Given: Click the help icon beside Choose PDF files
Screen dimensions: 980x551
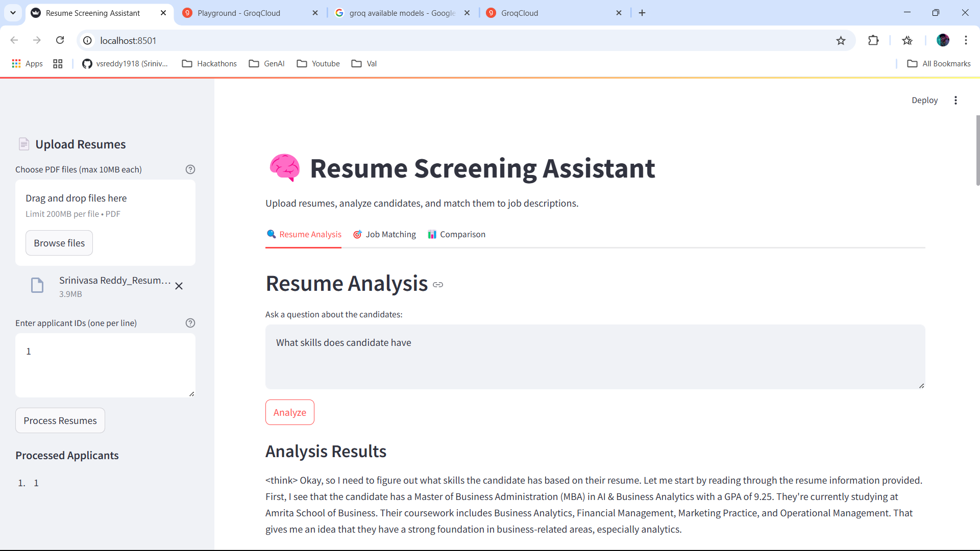Looking at the screenshot, I should [190, 169].
